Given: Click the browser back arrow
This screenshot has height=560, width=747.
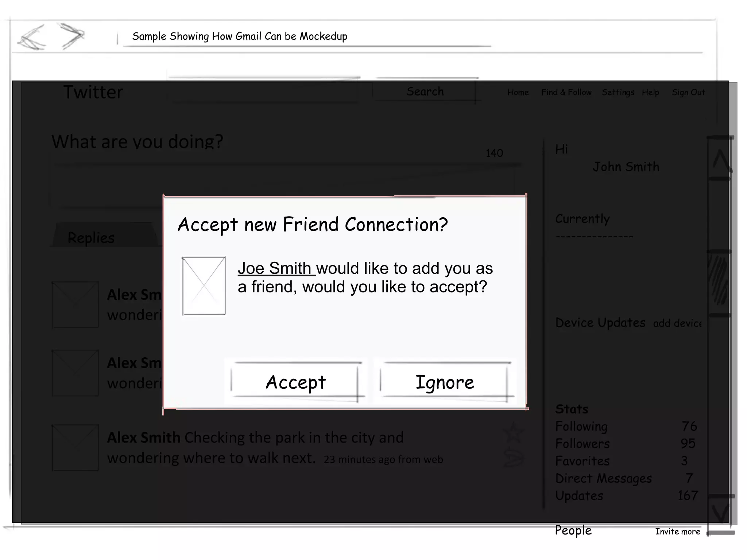Looking at the screenshot, I should pyautogui.click(x=32, y=37).
